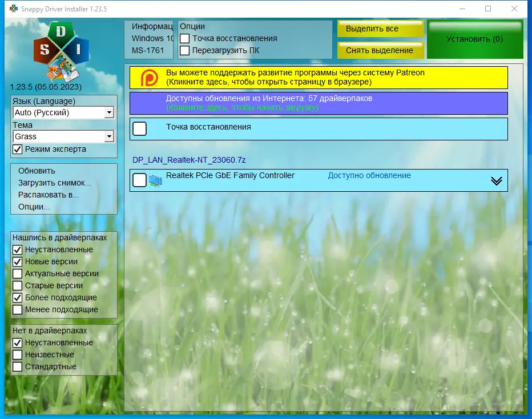Image resolution: width=532 pixels, height=419 pixels.
Task: Check the Актуальные версии filter
Action: click(x=18, y=273)
